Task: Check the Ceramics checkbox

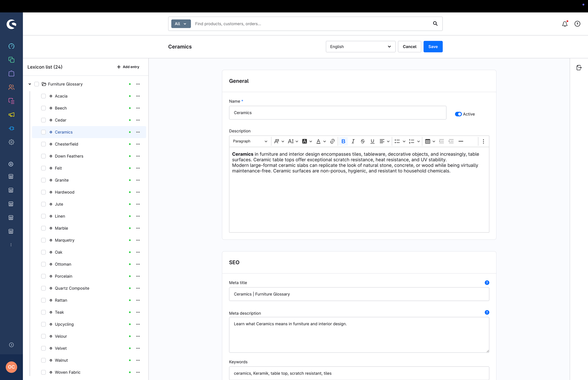Action: coord(43,132)
